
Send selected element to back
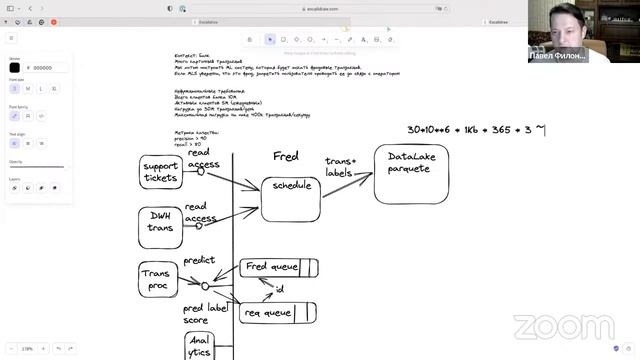coord(14,188)
